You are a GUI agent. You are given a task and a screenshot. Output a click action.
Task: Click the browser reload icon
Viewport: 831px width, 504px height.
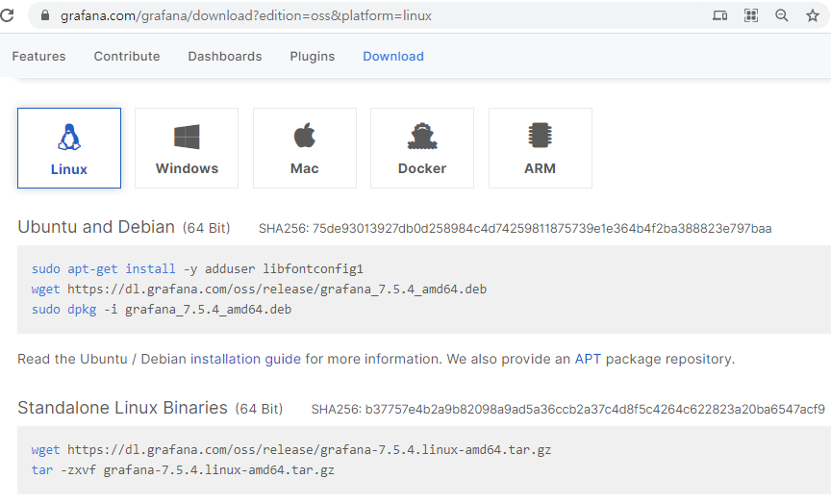(x=7, y=15)
